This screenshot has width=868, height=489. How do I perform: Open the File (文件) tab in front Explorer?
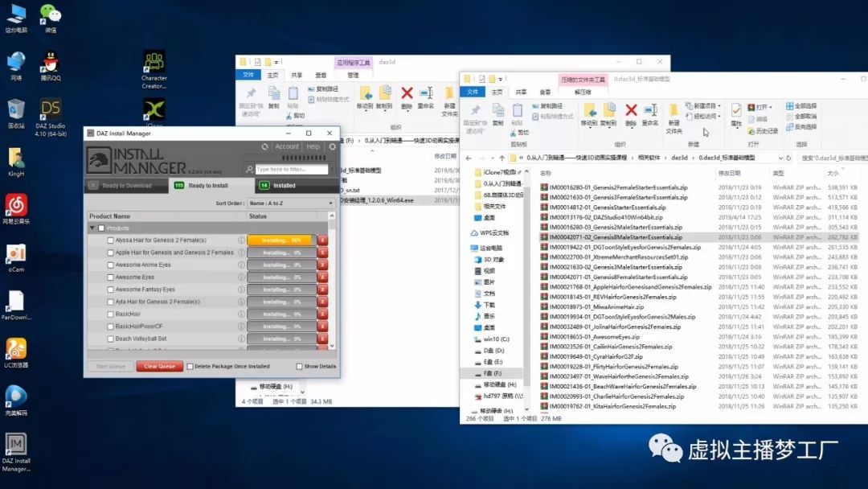pyautogui.click(x=473, y=92)
